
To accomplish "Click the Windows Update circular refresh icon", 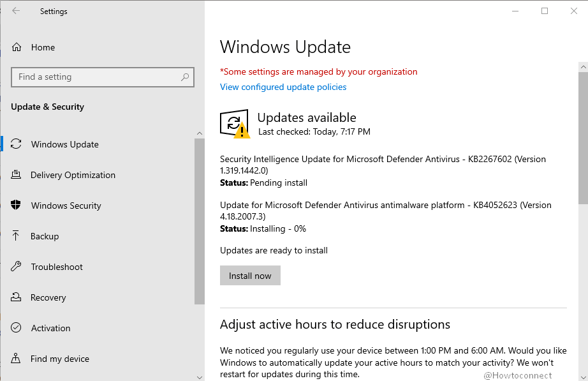I will pyautogui.click(x=17, y=144).
